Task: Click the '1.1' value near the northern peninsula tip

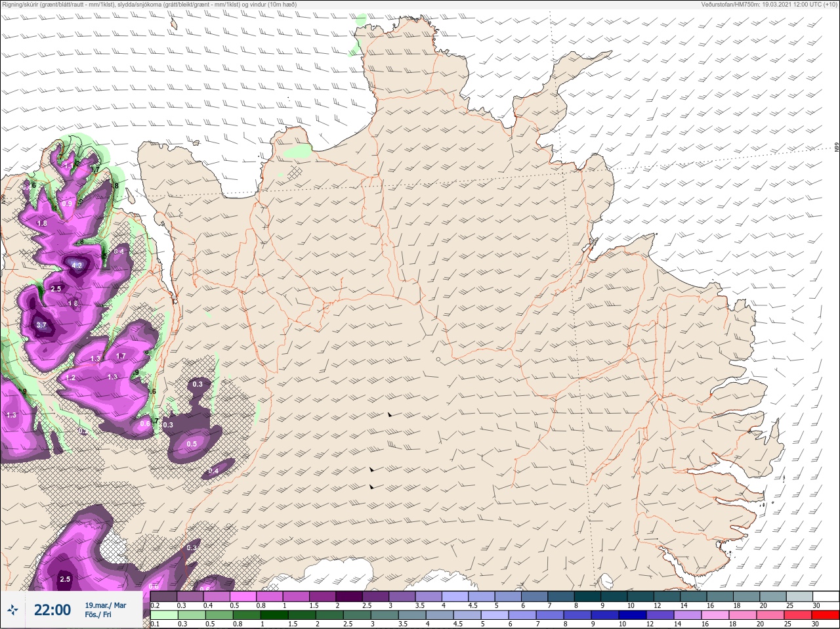Action: pyautogui.click(x=70, y=166)
